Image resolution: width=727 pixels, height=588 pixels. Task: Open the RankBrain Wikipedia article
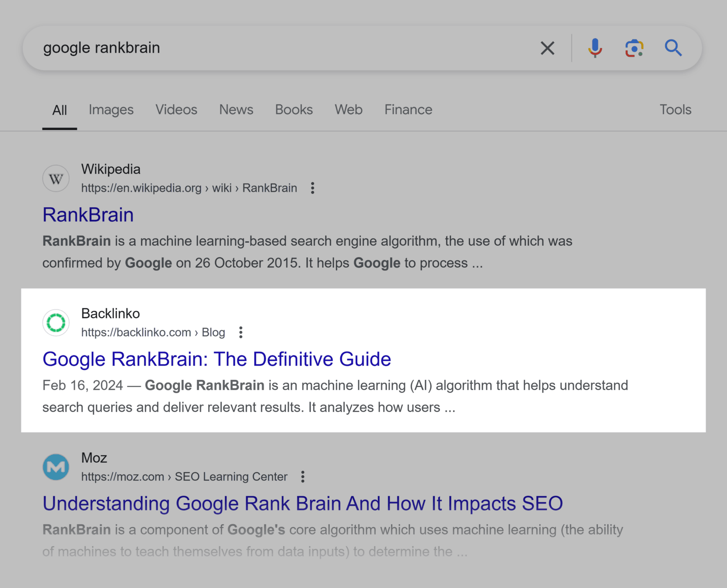[88, 214]
